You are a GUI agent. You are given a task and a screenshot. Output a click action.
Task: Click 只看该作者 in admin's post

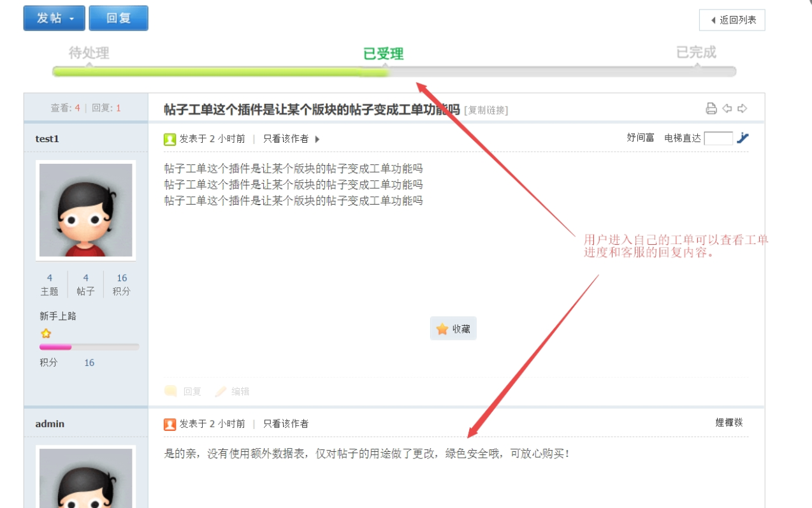click(x=286, y=424)
